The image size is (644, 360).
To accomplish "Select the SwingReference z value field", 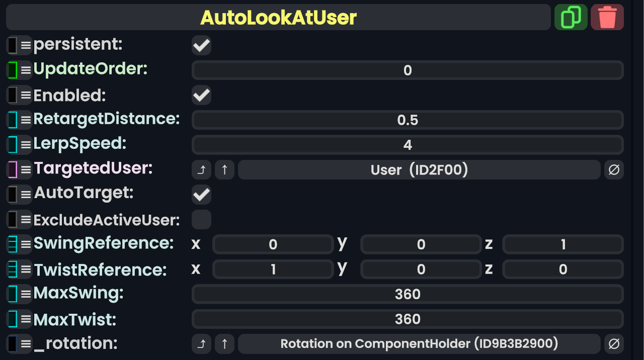I will coord(563,244).
